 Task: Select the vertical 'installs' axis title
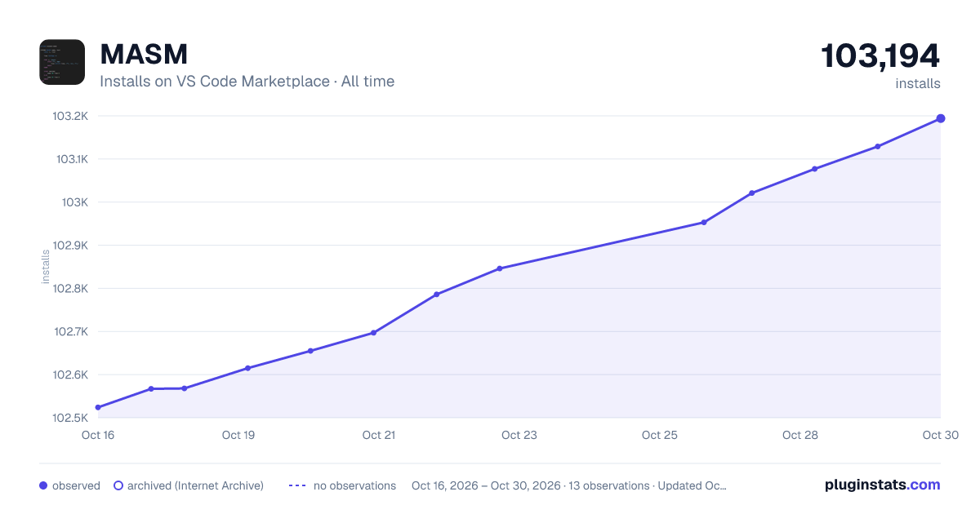[x=46, y=267]
